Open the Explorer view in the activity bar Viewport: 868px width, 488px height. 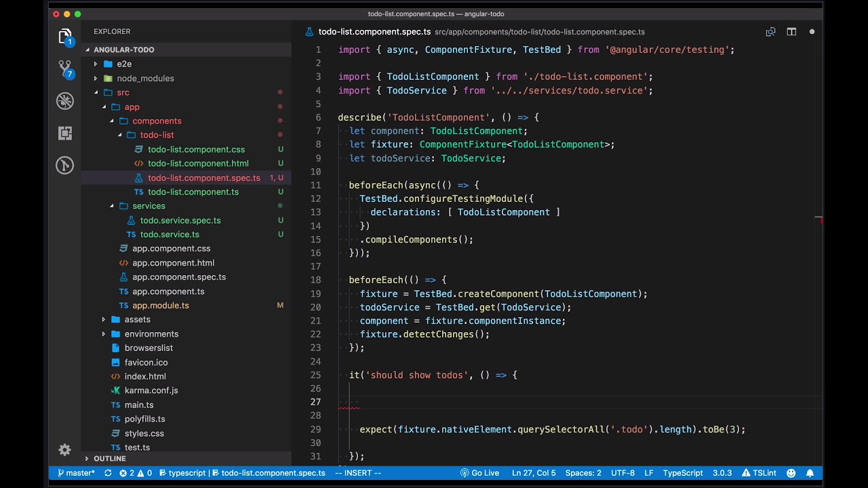65,37
